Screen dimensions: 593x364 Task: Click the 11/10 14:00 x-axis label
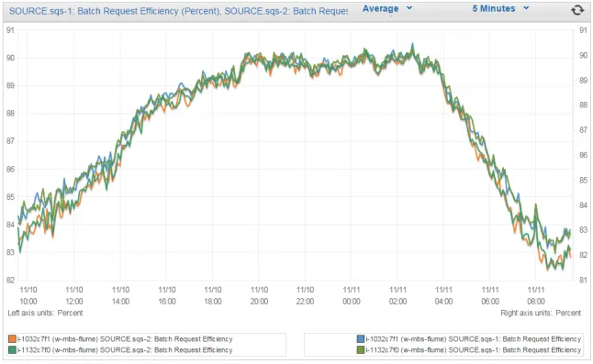pos(120,295)
